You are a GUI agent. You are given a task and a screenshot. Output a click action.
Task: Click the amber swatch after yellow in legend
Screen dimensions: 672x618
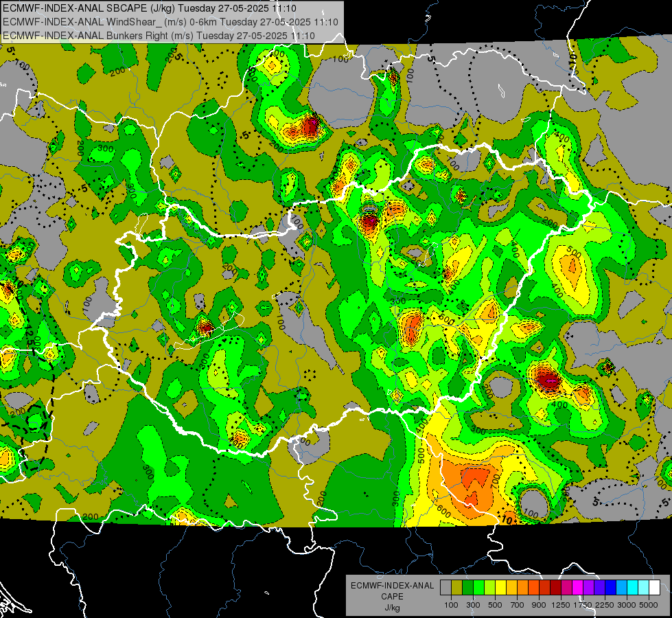[x=511, y=588]
